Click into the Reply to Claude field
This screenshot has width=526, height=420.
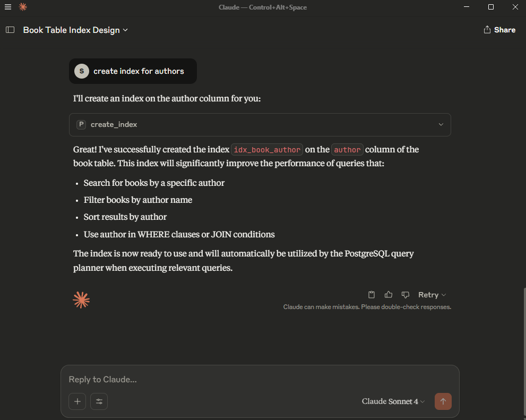coord(260,380)
